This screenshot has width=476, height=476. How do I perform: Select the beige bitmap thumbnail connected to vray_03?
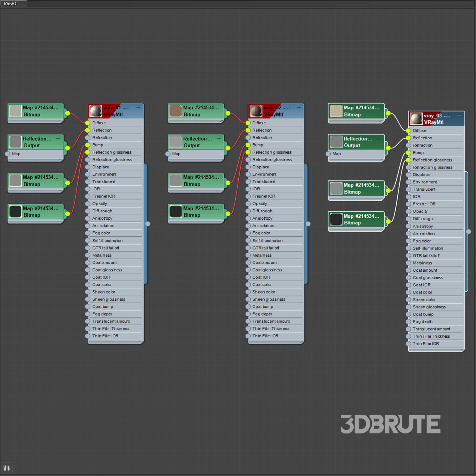(x=336, y=111)
